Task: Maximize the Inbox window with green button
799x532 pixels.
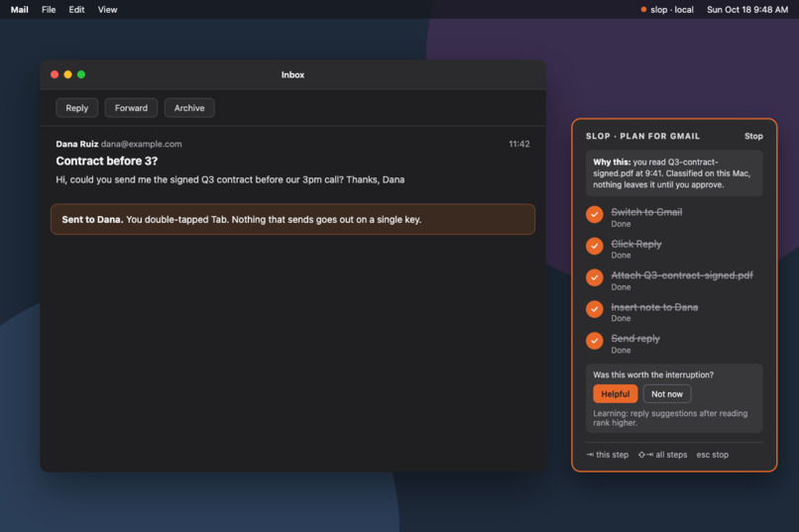Action: [x=81, y=75]
